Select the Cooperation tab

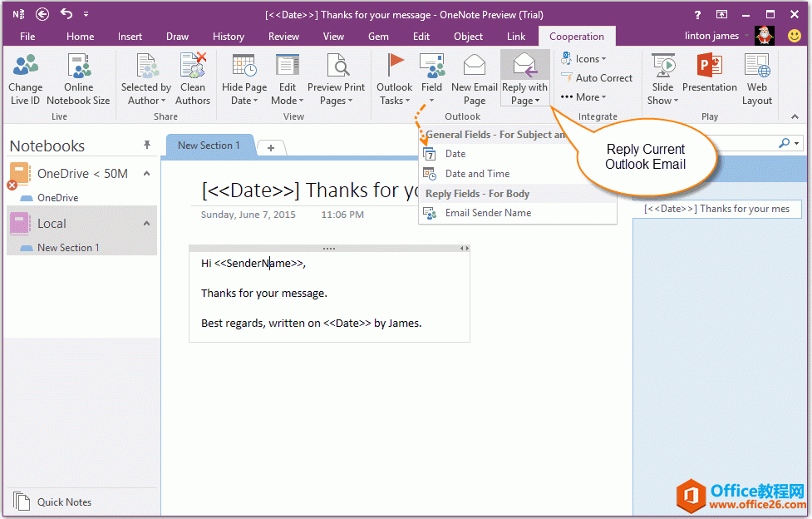[x=576, y=37]
